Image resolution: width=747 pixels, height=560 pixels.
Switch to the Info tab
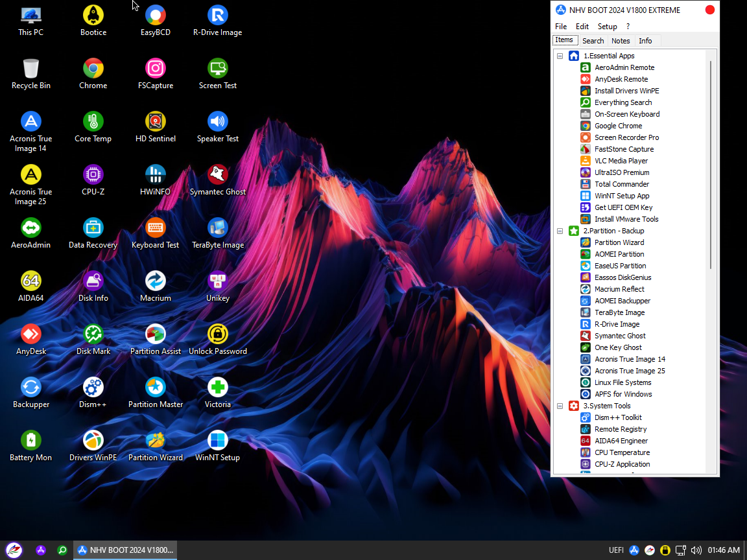[646, 41]
